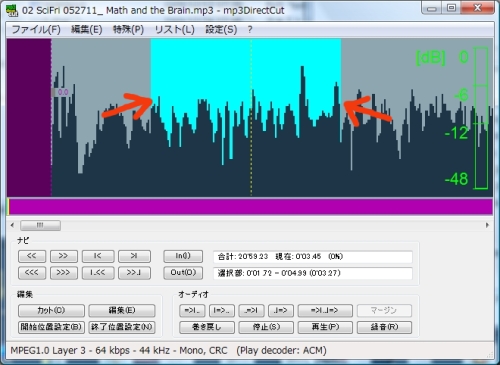Click the 編集(E) edit button
This screenshot has width=500, height=365.
tap(122, 310)
